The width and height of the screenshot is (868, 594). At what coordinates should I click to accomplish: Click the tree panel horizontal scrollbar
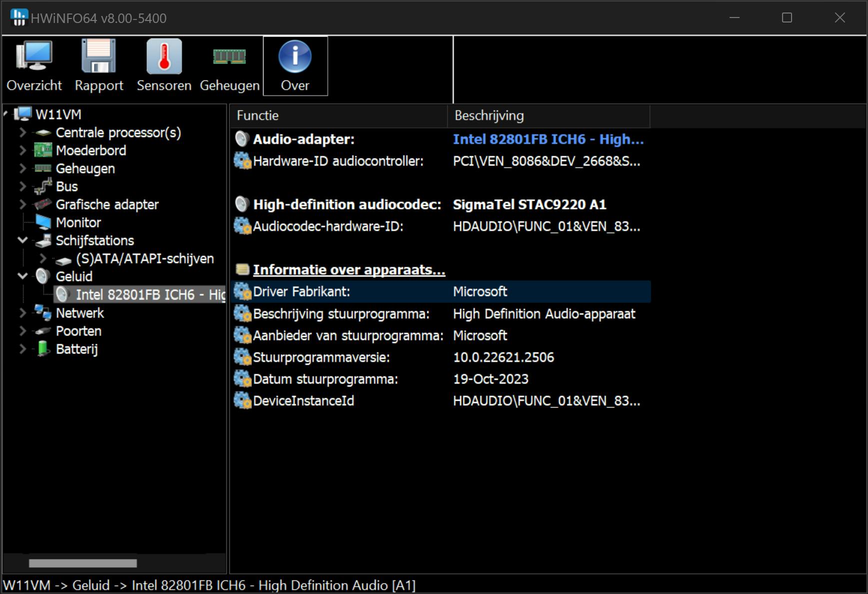[x=83, y=563]
